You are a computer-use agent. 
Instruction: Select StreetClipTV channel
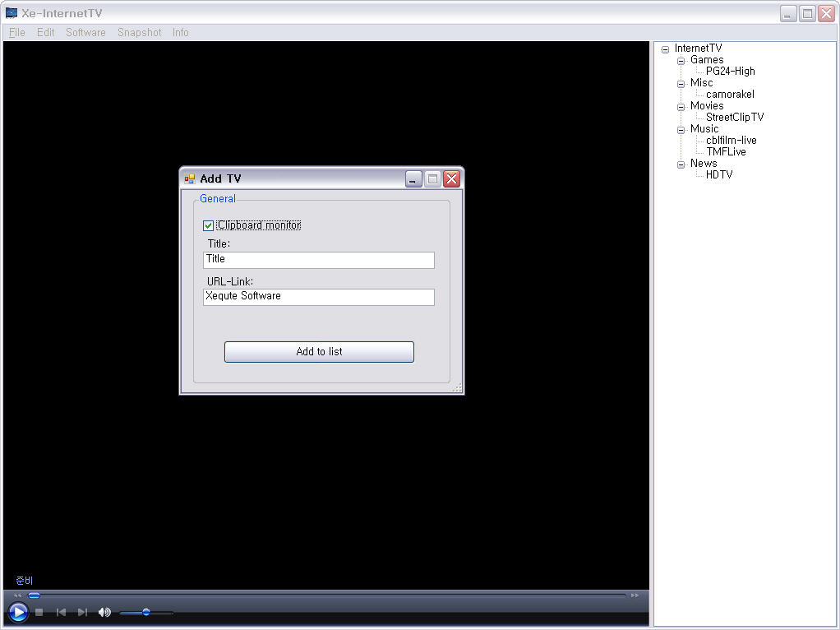pos(735,118)
